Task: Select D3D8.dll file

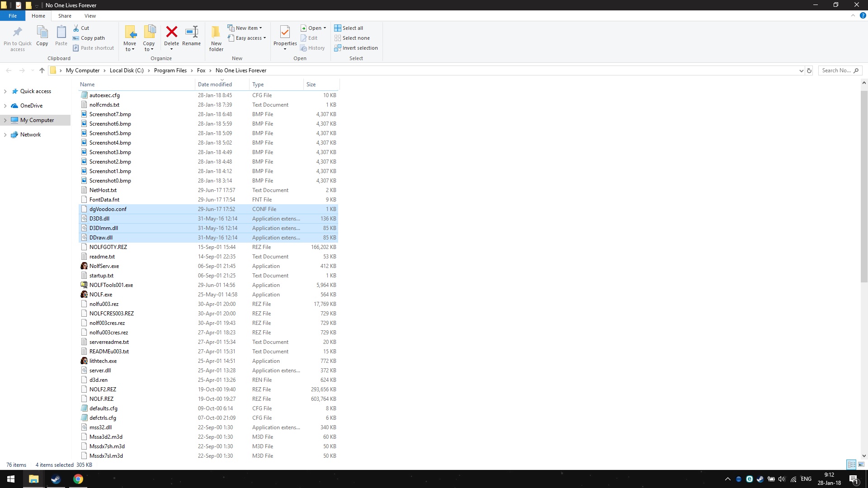Action: [x=208, y=219]
